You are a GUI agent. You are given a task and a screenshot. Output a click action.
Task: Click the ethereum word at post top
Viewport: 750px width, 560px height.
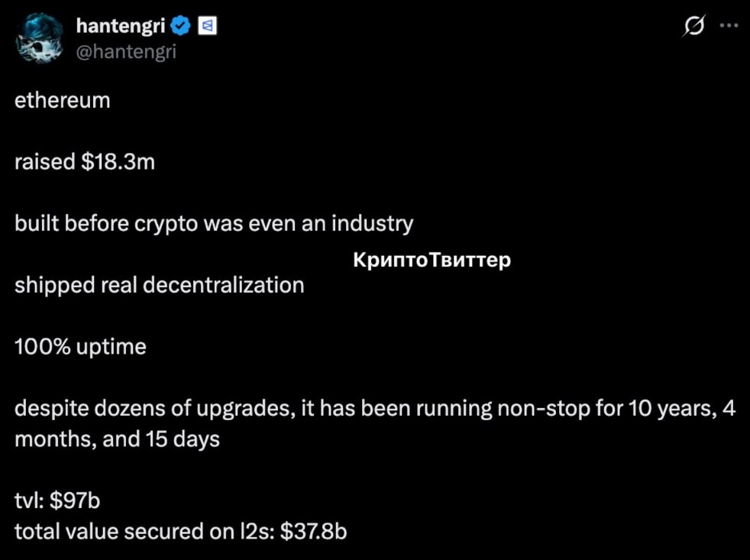coord(63,99)
